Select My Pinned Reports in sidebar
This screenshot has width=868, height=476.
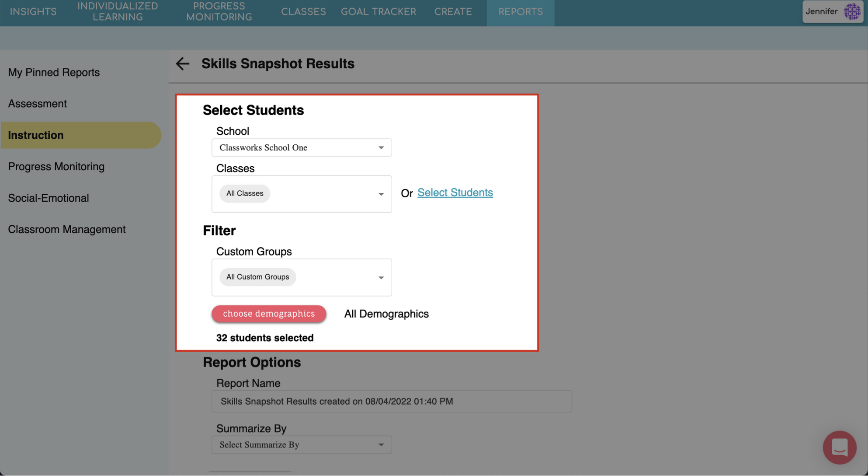tap(54, 73)
